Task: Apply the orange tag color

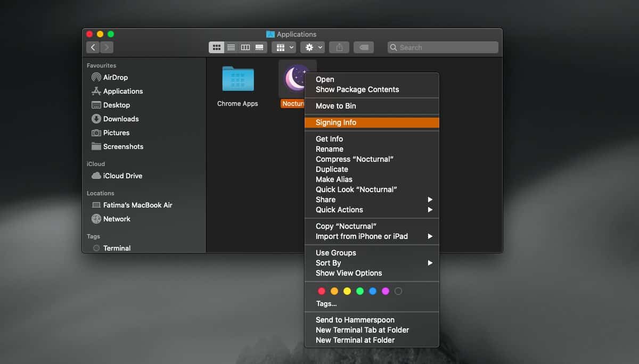Action: pos(334,291)
